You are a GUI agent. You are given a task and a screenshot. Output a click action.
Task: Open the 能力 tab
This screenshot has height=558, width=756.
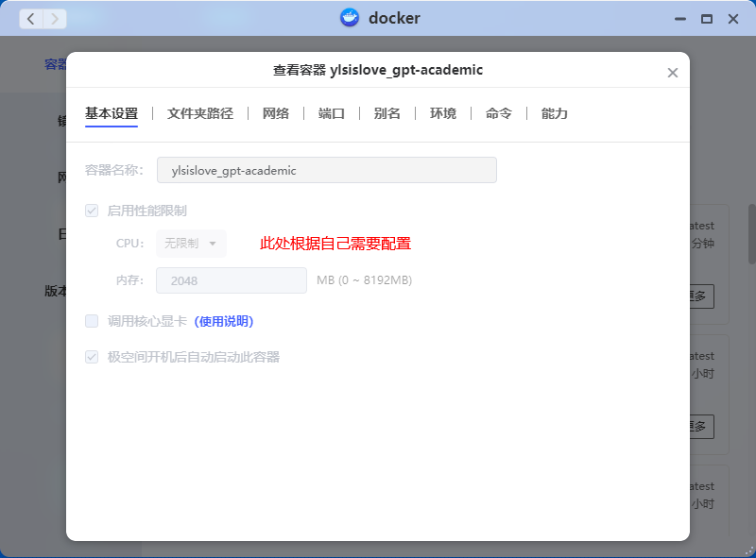click(x=555, y=113)
